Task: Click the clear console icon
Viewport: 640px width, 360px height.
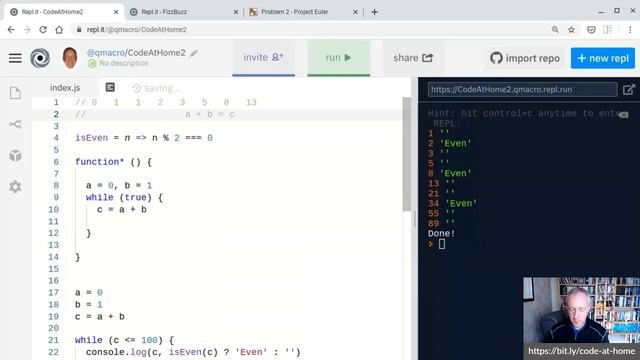Action: coord(623,115)
